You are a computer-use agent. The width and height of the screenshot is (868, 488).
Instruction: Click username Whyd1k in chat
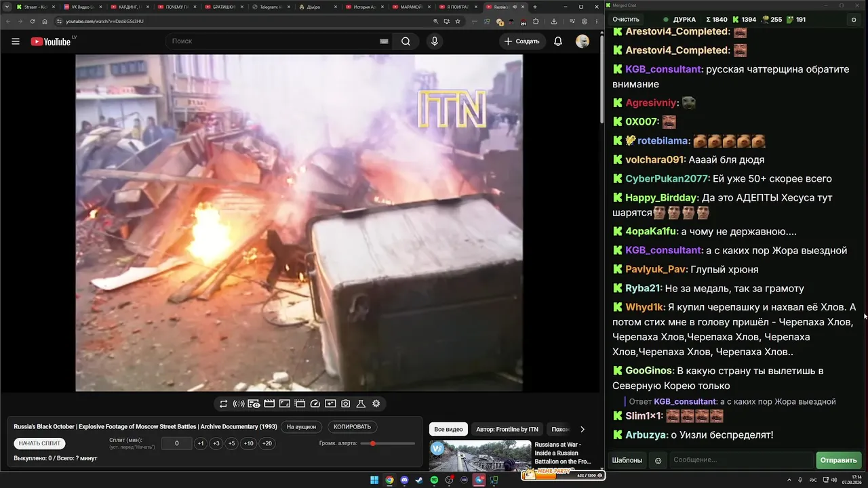(645, 307)
